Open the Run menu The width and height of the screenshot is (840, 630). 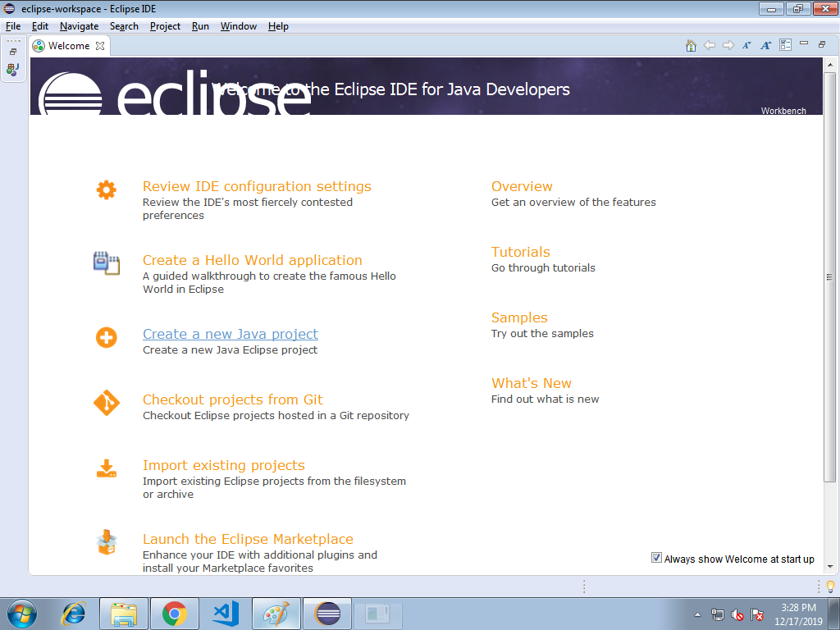tap(200, 26)
